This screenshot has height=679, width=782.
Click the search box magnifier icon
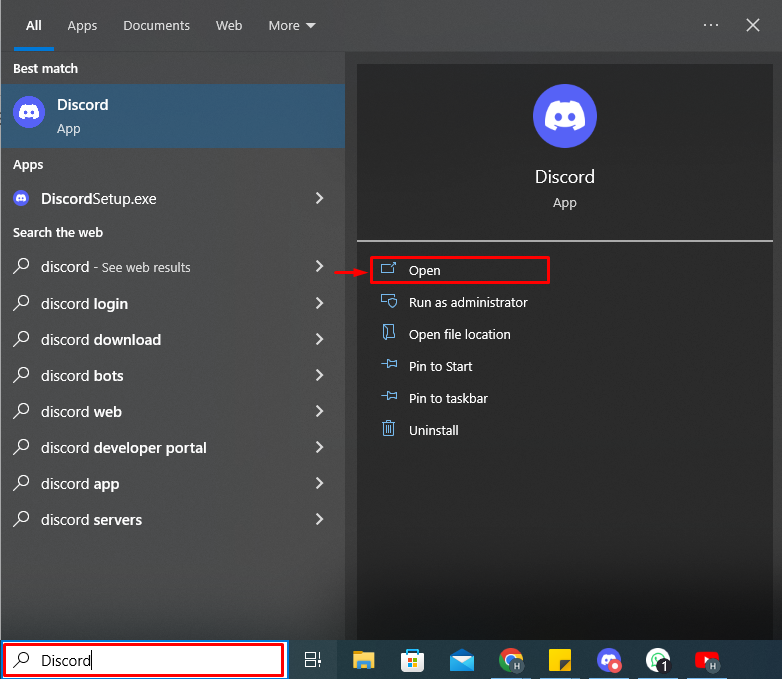pos(21,660)
